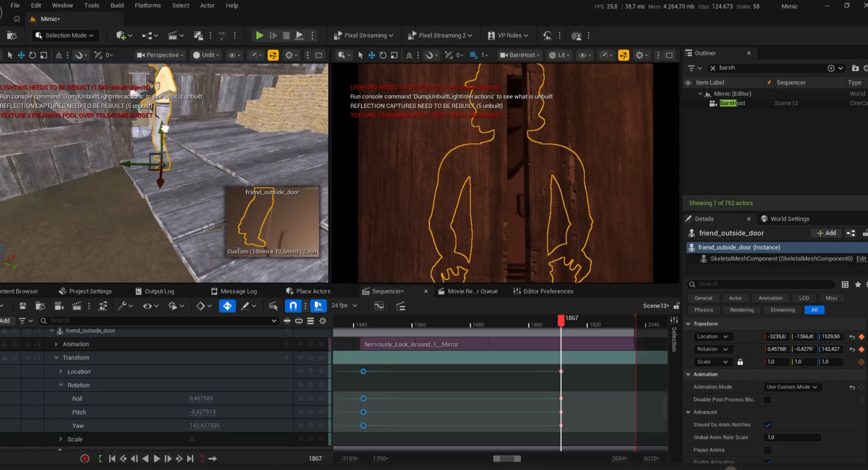The image size is (868, 470).
Task: Collapse the Rotation track in Sequencer
Action: click(61, 385)
